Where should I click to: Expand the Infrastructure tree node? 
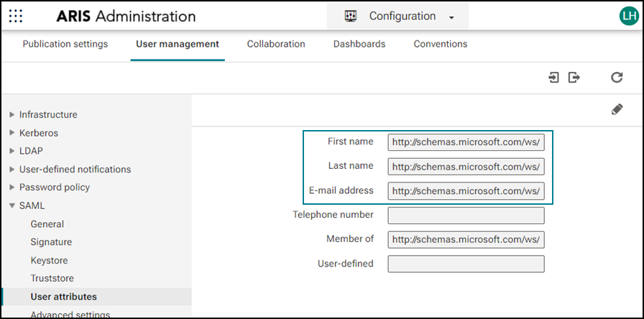12,114
